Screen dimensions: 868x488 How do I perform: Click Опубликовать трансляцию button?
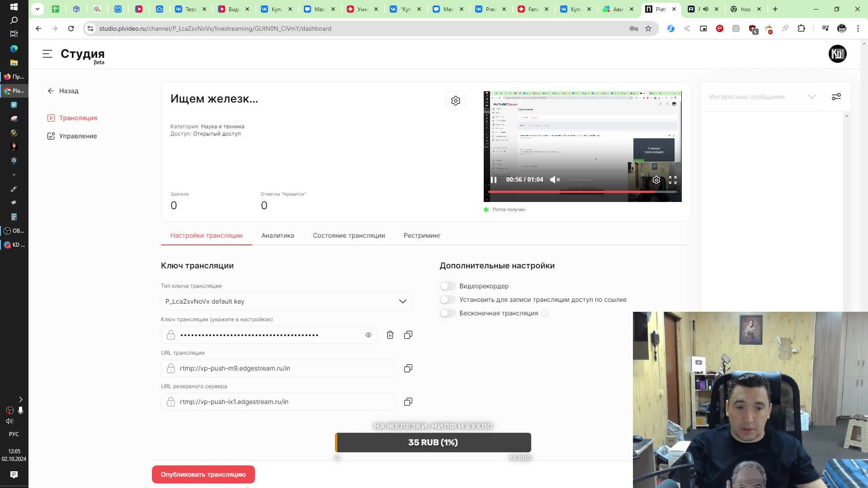coord(203,474)
